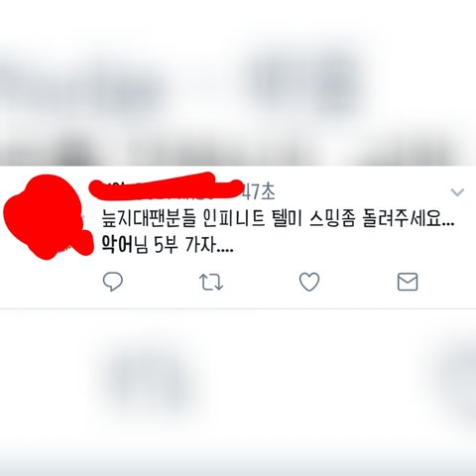Click the bold 악어 keyword
The width and height of the screenshot is (476, 476).
(116, 245)
